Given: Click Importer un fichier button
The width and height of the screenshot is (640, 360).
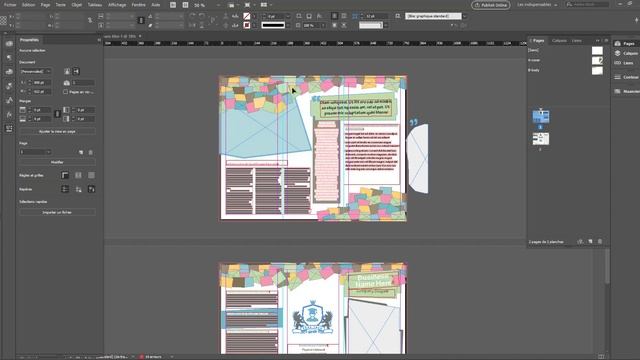Looking at the screenshot, I should tap(57, 212).
